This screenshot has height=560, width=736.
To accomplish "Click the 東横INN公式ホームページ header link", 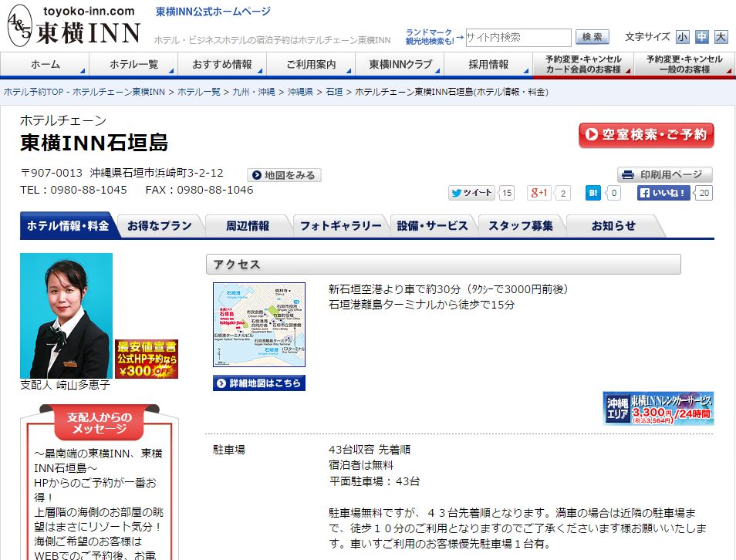I will click(213, 12).
